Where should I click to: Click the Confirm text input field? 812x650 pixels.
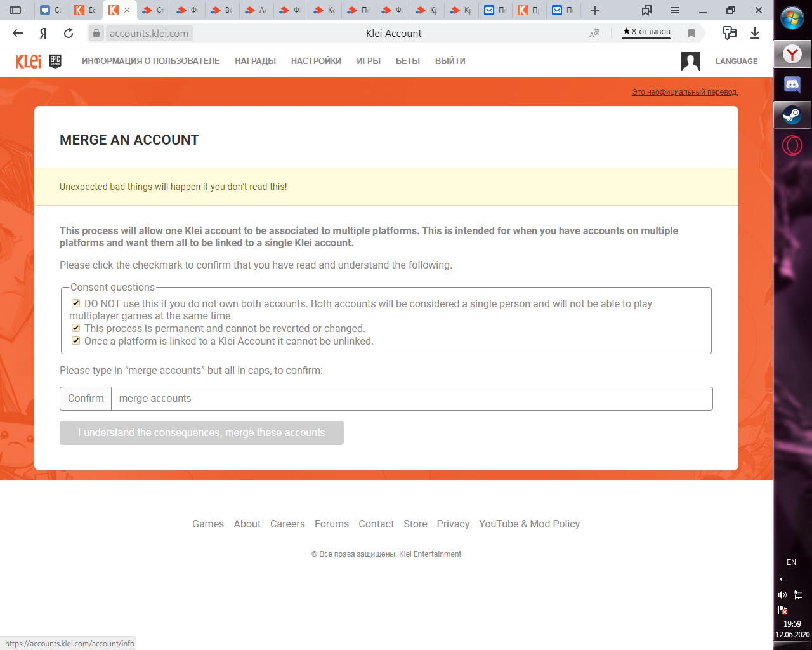click(x=411, y=399)
